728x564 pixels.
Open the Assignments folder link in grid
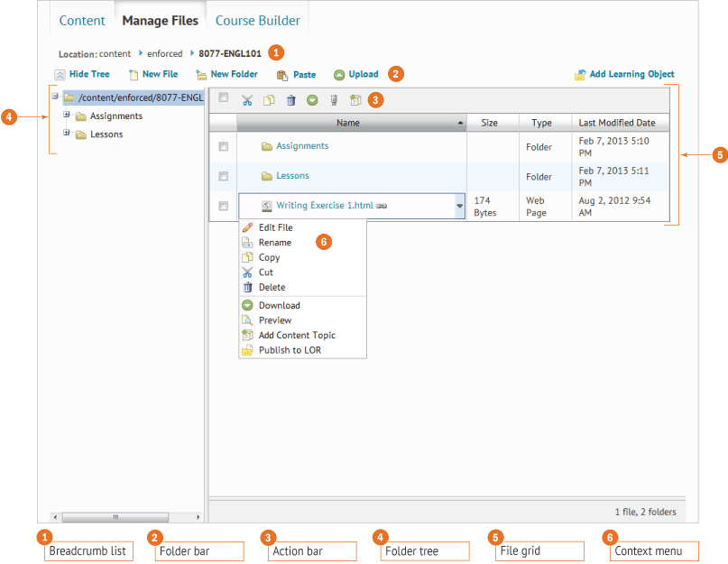(x=302, y=146)
